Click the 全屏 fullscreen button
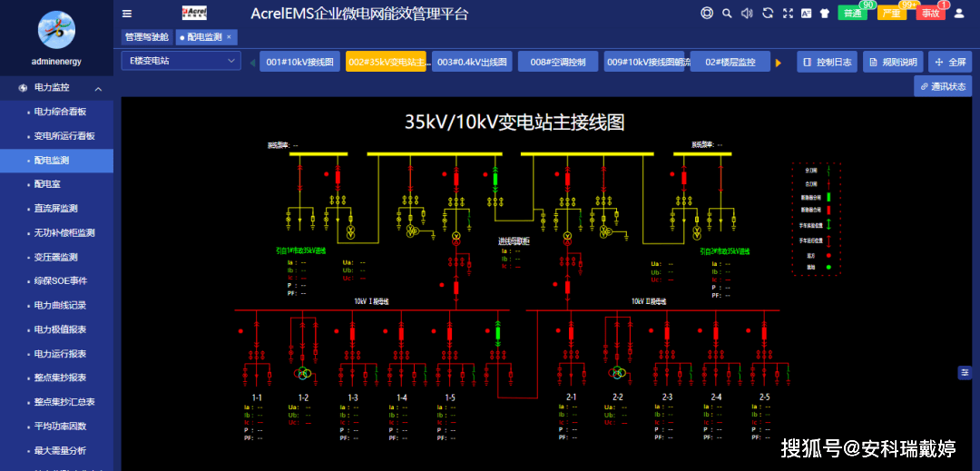Viewport: 980px width, 471px height. (950, 62)
